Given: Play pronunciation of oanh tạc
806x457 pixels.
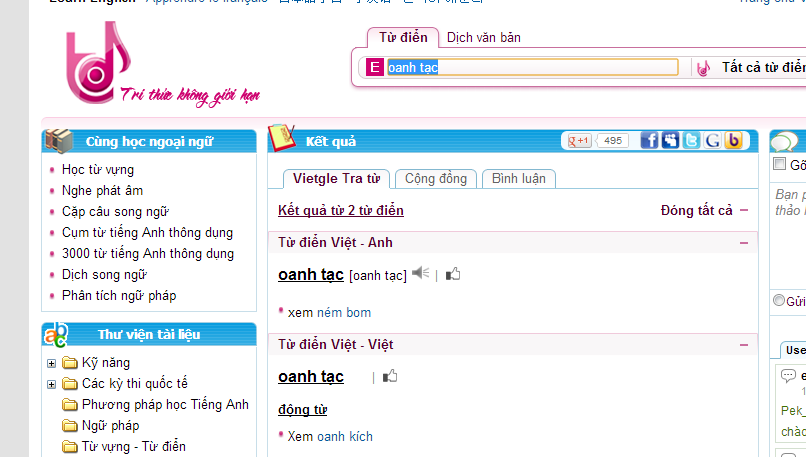Looking at the screenshot, I should click(420, 273).
